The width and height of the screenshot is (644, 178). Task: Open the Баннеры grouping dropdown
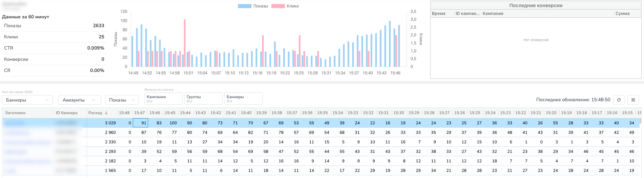(27, 100)
